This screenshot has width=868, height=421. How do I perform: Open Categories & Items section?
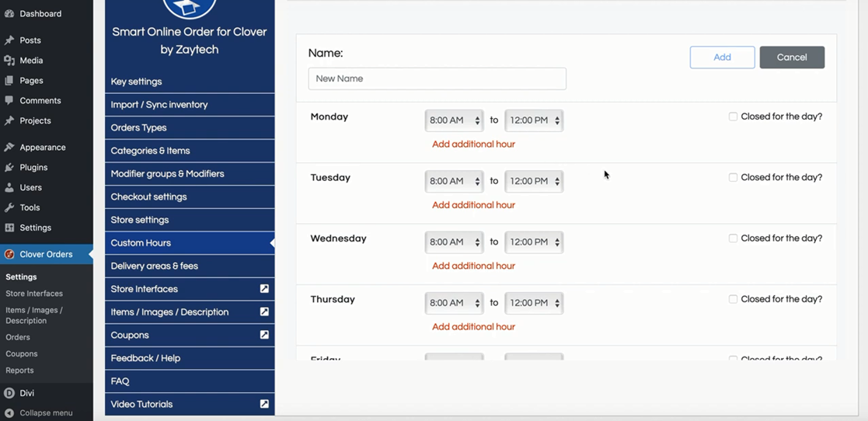point(190,151)
